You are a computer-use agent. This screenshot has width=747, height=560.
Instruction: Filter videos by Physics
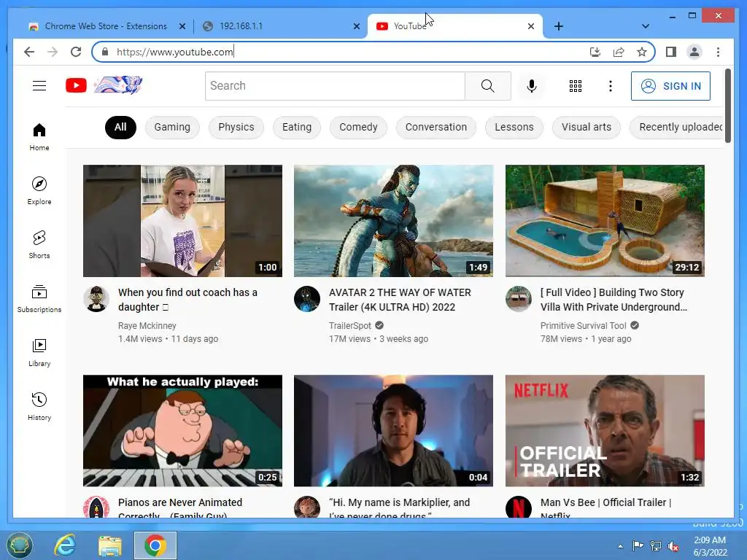pyautogui.click(x=236, y=127)
